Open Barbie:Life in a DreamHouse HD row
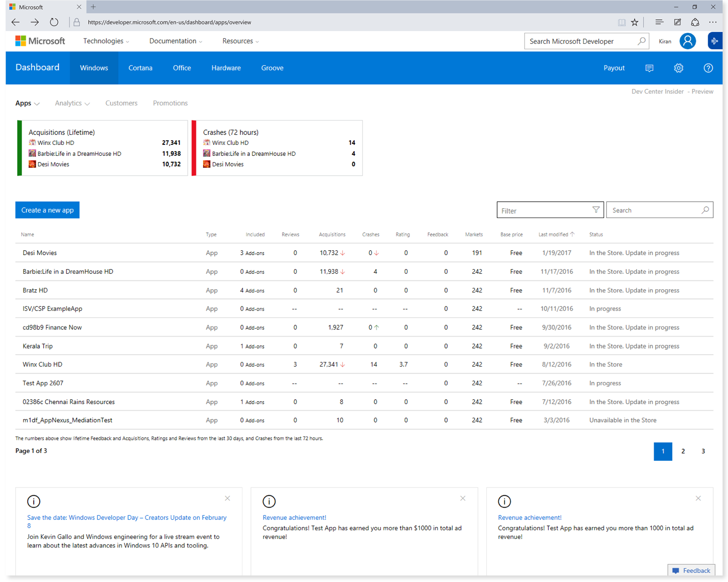The image size is (728, 582). click(364, 271)
